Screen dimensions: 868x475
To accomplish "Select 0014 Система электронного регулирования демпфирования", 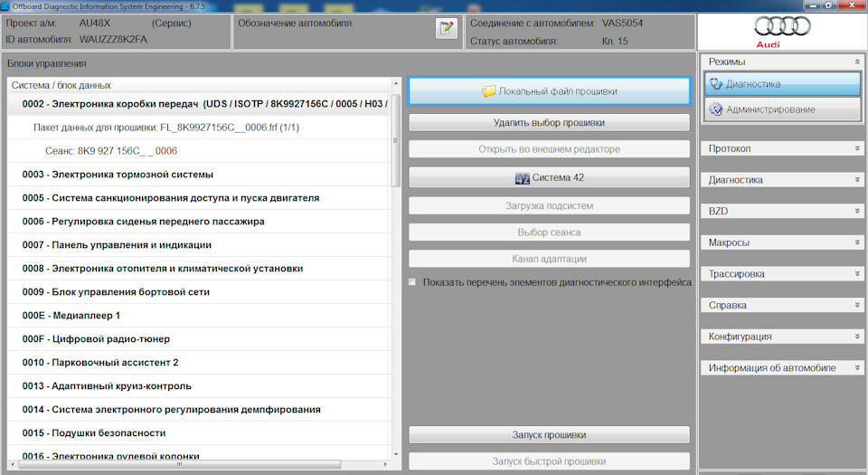I will (199, 410).
